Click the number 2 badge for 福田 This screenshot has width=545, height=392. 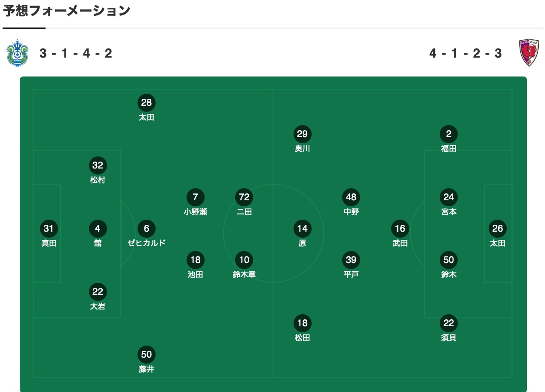(x=449, y=134)
